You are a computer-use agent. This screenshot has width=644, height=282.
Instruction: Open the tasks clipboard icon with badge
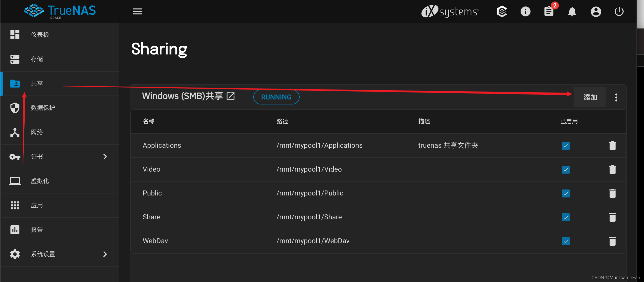click(x=549, y=11)
